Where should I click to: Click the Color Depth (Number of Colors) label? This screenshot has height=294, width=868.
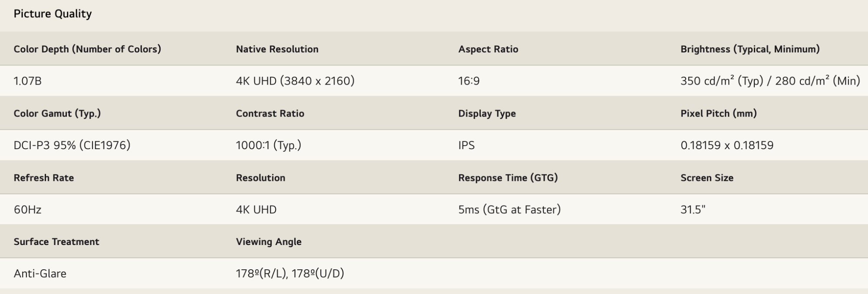pyautogui.click(x=87, y=49)
